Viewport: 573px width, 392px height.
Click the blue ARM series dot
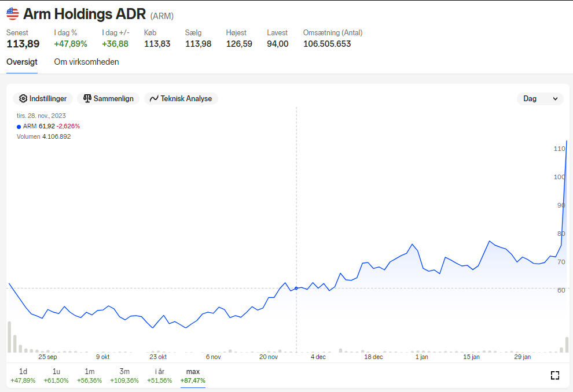point(19,127)
